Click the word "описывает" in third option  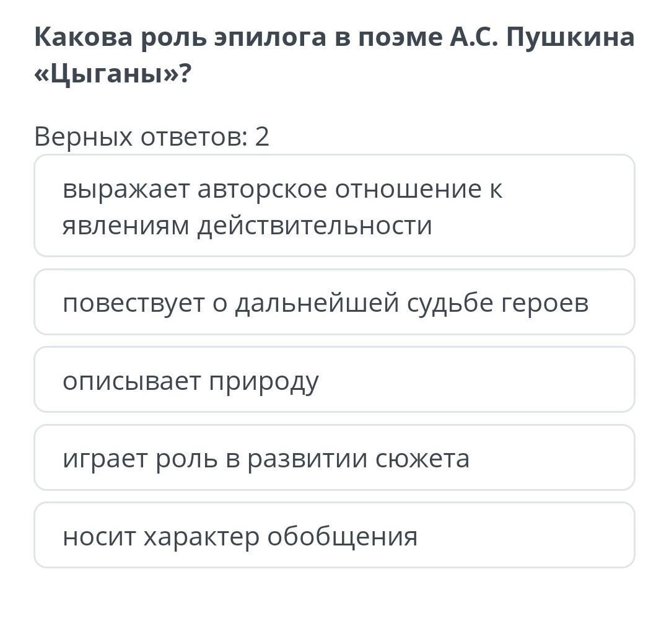pos(131,381)
